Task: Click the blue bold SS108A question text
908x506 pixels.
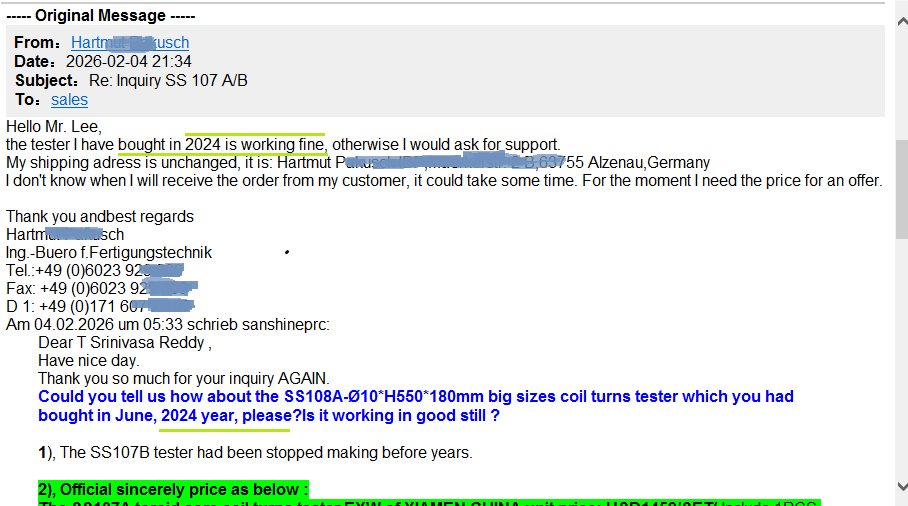Action: [415, 397]
